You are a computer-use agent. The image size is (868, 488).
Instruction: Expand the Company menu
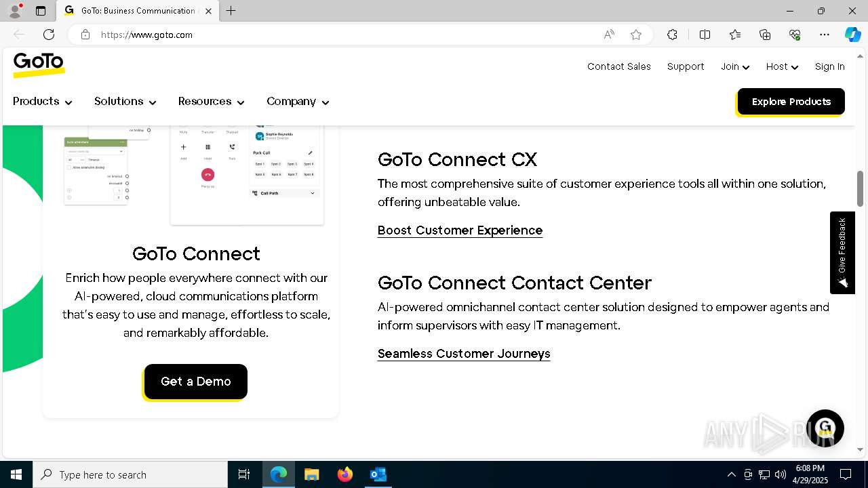click(298, 102)
